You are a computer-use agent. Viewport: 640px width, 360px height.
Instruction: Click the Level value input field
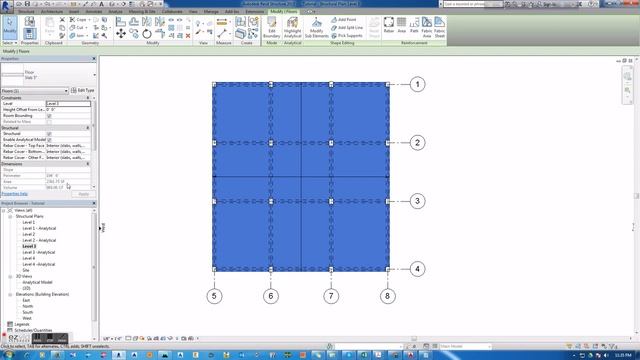click(68, 104)
